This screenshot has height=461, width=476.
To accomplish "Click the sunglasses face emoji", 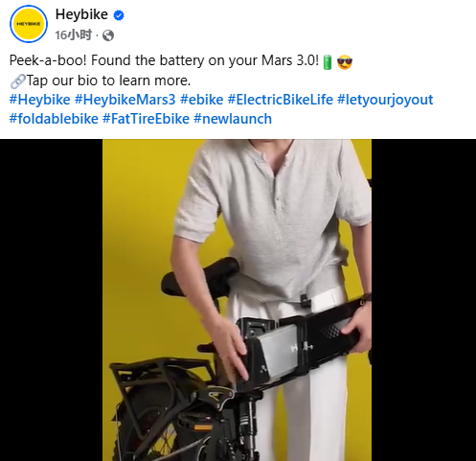I will tap(345, 61).
